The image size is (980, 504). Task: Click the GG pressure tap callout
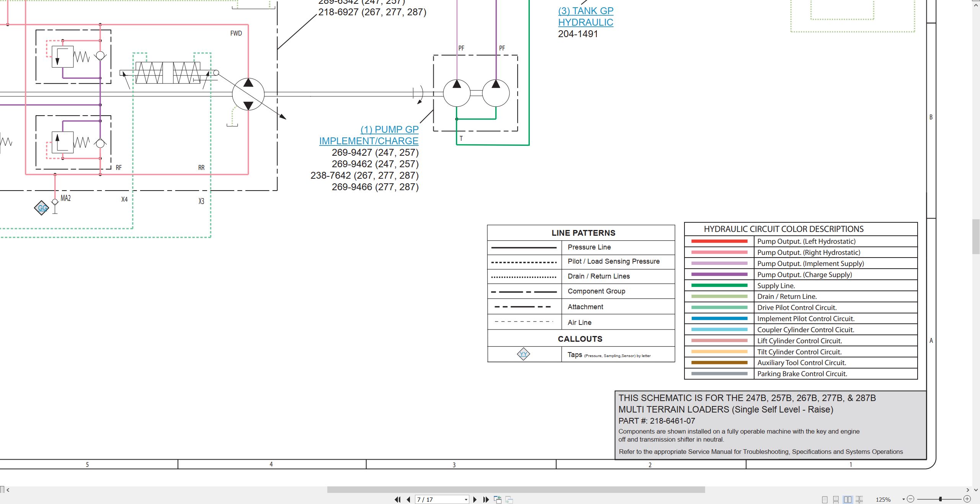(x=42, y=208)
